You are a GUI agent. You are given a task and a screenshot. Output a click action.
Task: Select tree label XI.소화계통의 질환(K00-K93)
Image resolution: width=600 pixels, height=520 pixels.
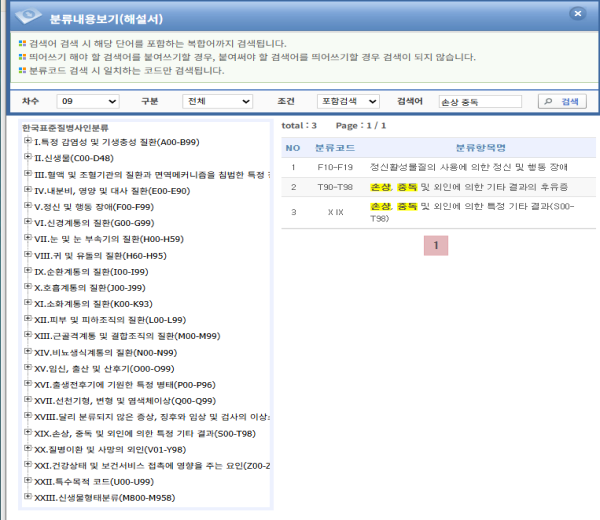point(93,304)
